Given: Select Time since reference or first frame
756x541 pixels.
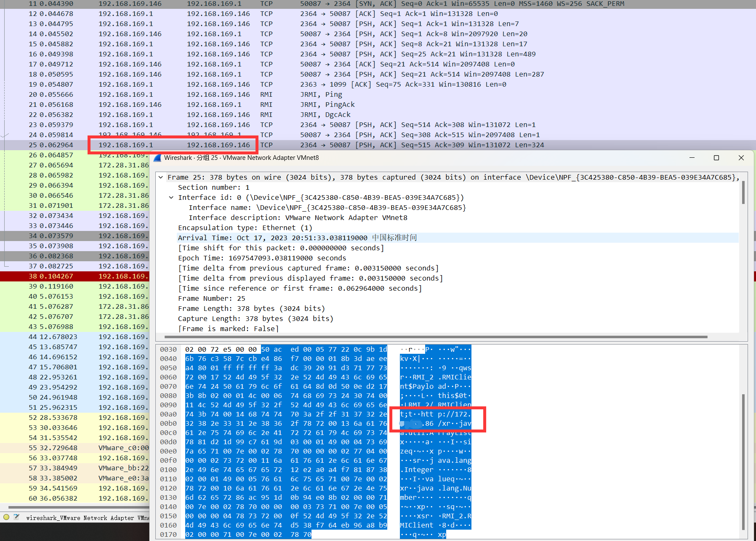Looking at the screenshot, I should (300, 289).
